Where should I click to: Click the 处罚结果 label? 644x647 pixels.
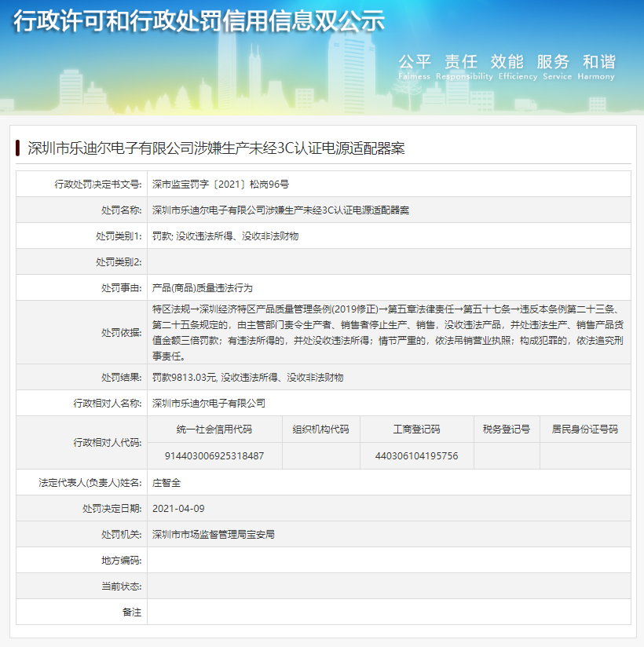tap(122, 378)
